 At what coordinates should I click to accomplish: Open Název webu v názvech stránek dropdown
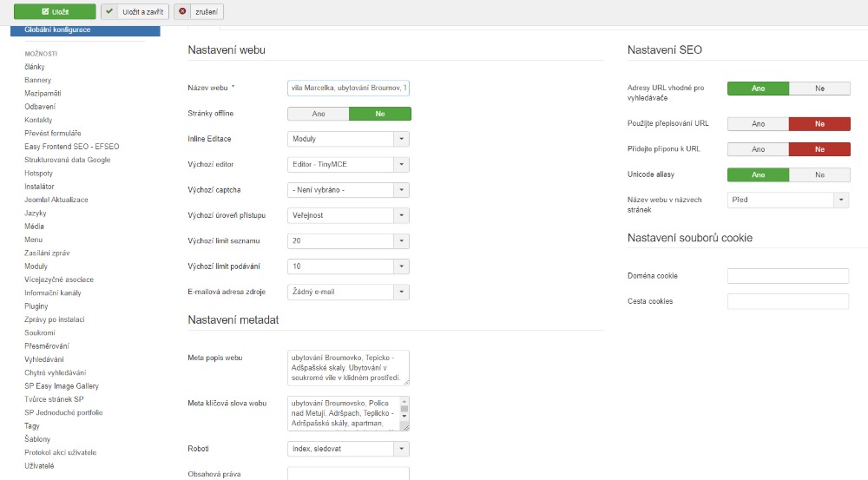click(788, 200)
